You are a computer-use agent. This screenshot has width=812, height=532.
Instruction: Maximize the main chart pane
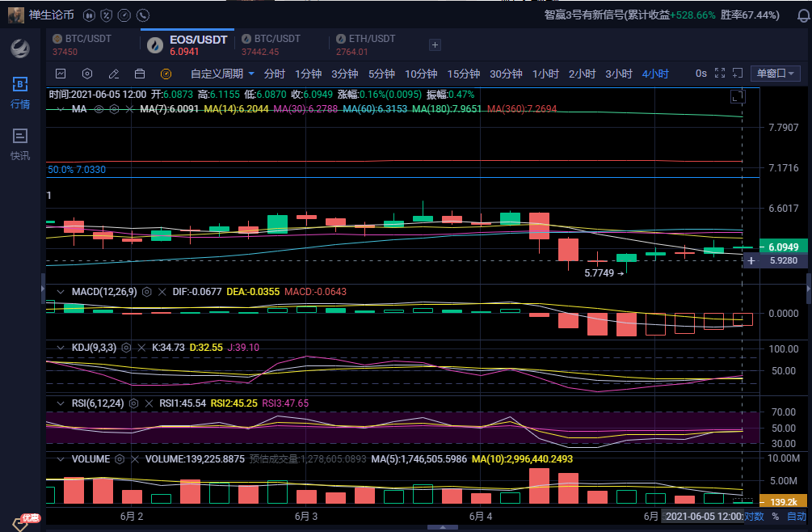[738, 96]
